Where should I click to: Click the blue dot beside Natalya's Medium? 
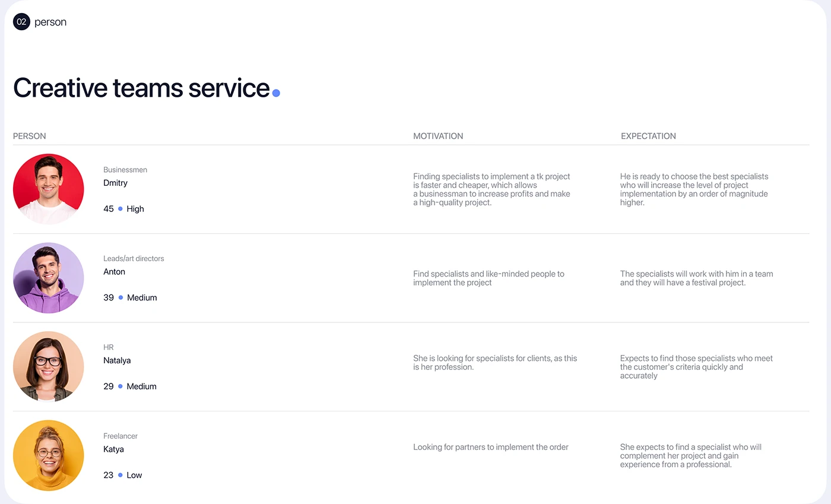point(120,386)
